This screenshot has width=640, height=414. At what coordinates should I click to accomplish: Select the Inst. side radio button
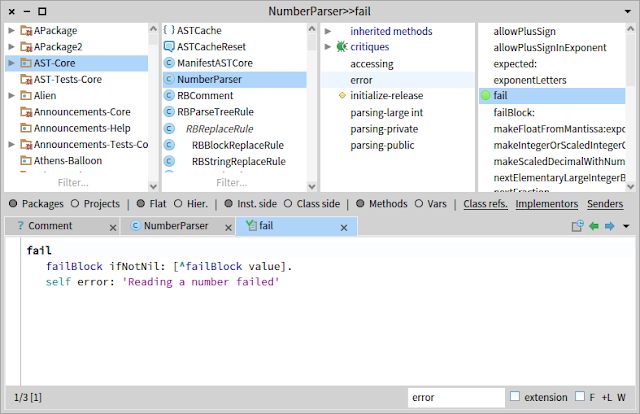point(229,203)
